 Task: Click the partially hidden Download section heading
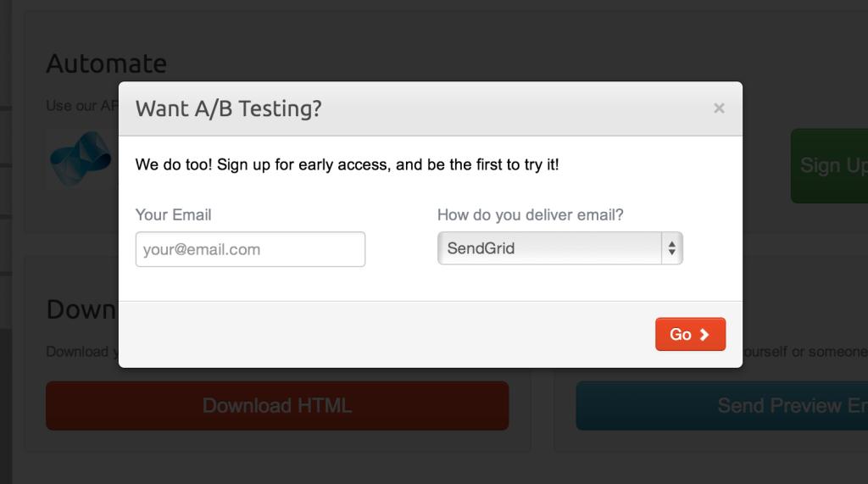[x=81, y=309]
